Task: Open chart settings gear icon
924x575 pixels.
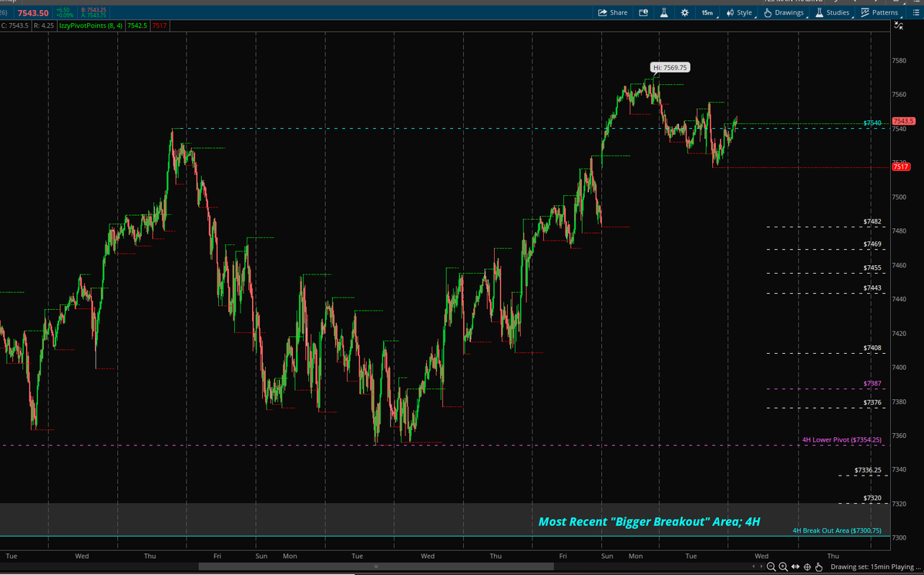Action: pyautogui.click(x=685, y=12)
